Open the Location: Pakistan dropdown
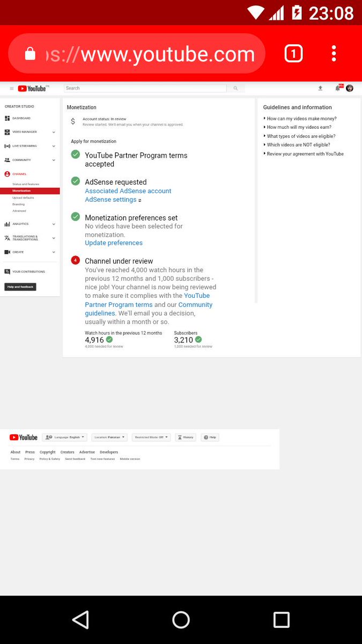 tap(109, 437)
